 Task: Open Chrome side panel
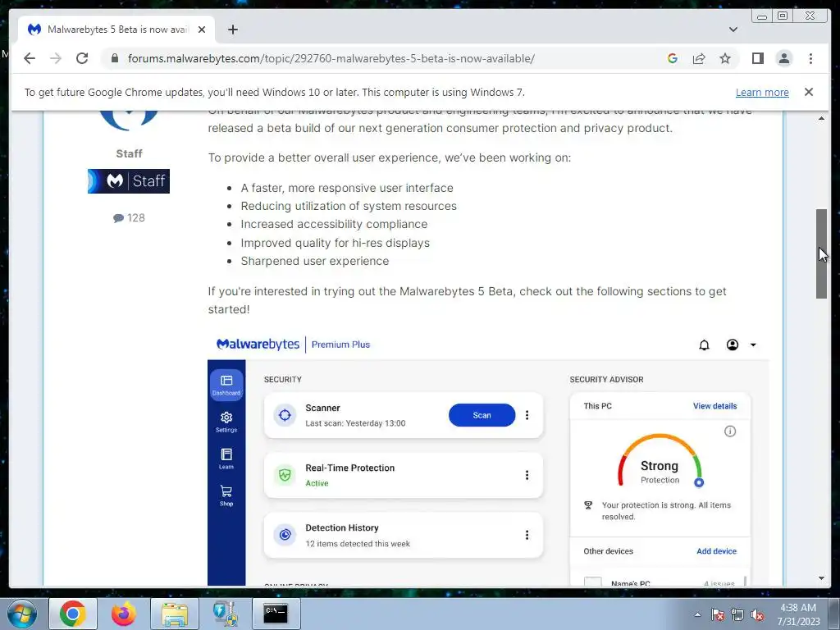[x=757, y=58]
